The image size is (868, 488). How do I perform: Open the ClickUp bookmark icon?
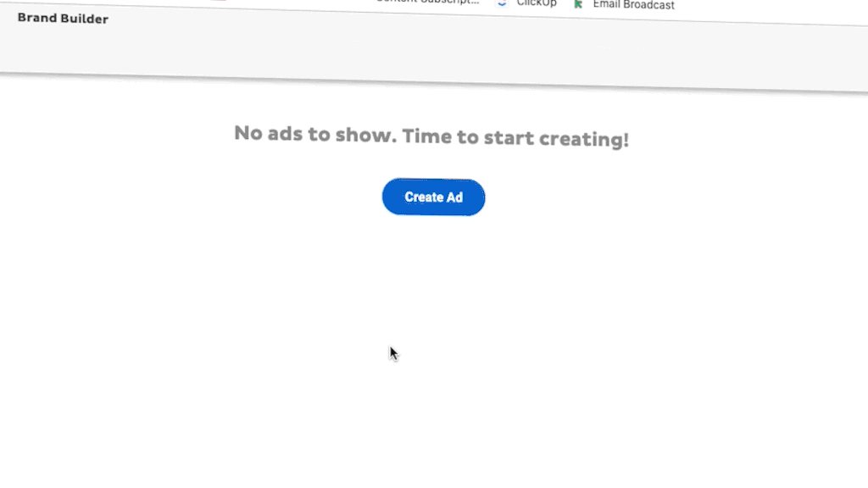[502, 3]
